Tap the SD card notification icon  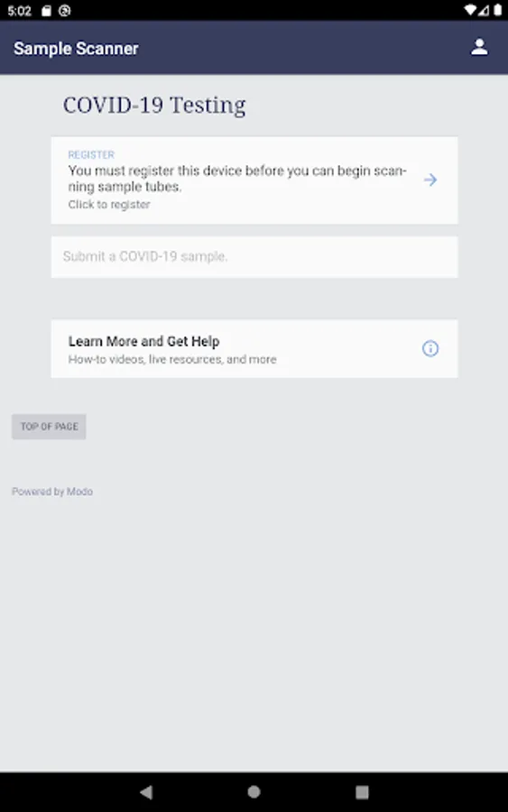point(47,11)
